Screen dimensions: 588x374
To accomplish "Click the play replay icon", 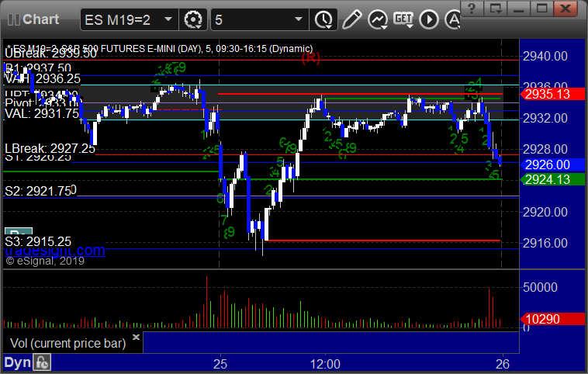I will pos(429,19).
